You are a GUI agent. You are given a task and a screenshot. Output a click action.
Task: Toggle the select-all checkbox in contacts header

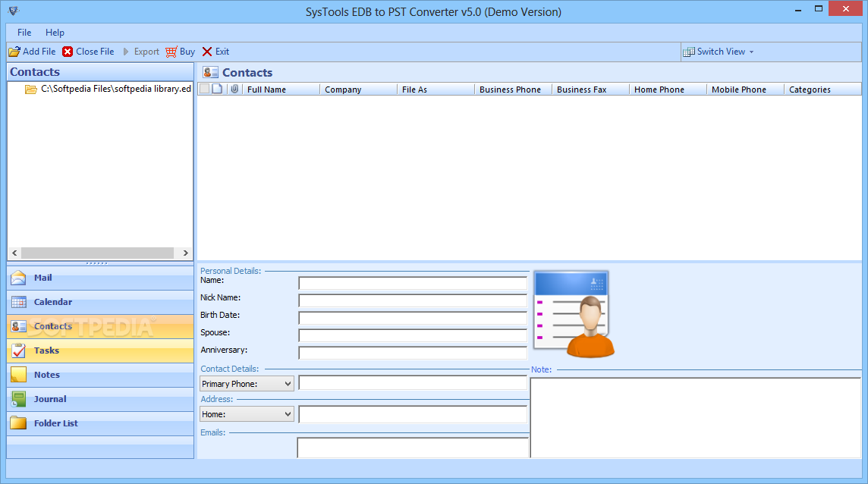pos(204,90)
